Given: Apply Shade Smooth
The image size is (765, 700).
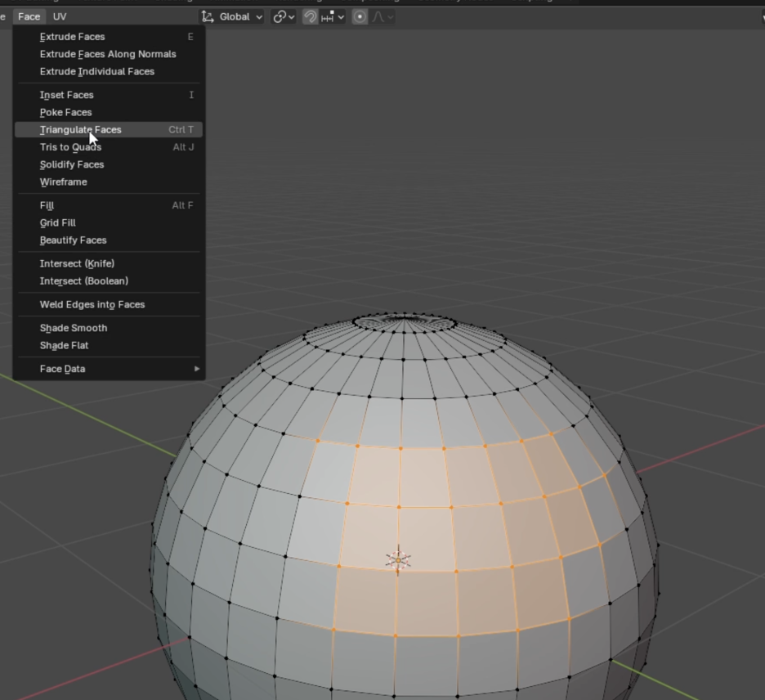Looking at the screenshot, I should pyautogui.click(x=109, y=328).
